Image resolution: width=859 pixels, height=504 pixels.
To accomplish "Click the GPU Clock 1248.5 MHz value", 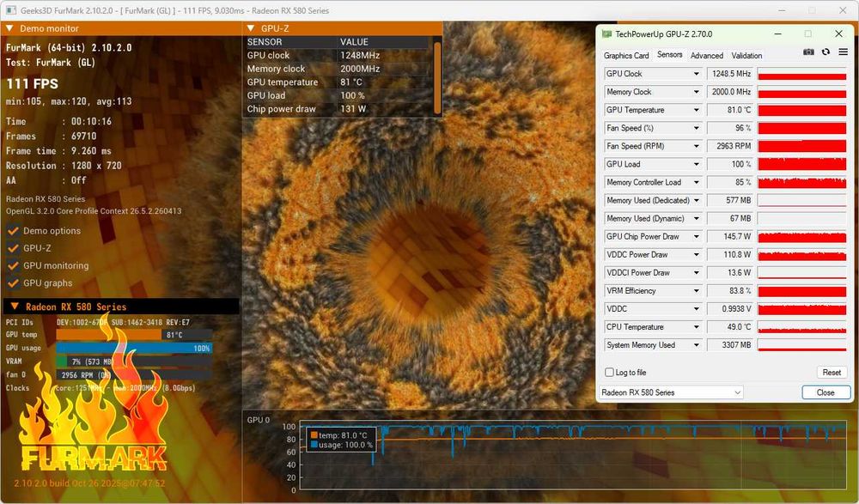I will click(730, 73).
